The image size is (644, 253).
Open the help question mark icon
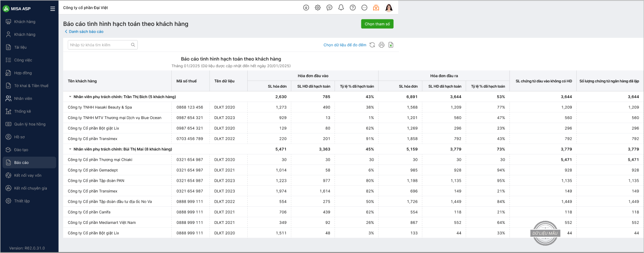tap(353, 8)
